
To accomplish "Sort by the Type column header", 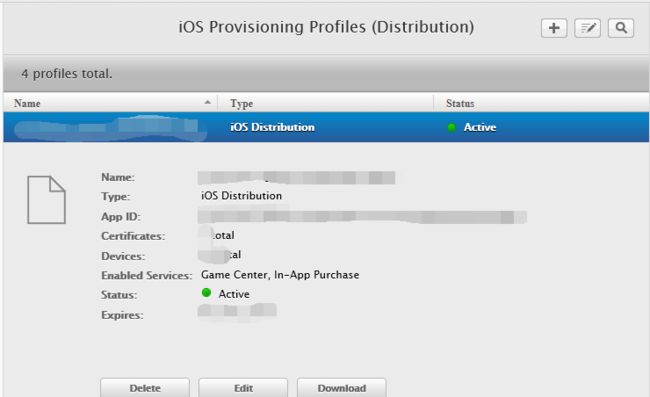I will click(x=242, y=103).
